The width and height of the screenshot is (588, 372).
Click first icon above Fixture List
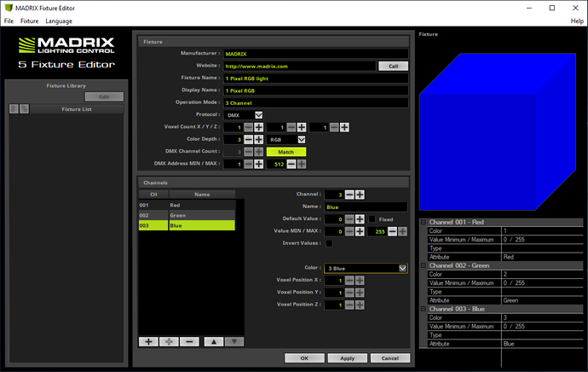point(14,109)
